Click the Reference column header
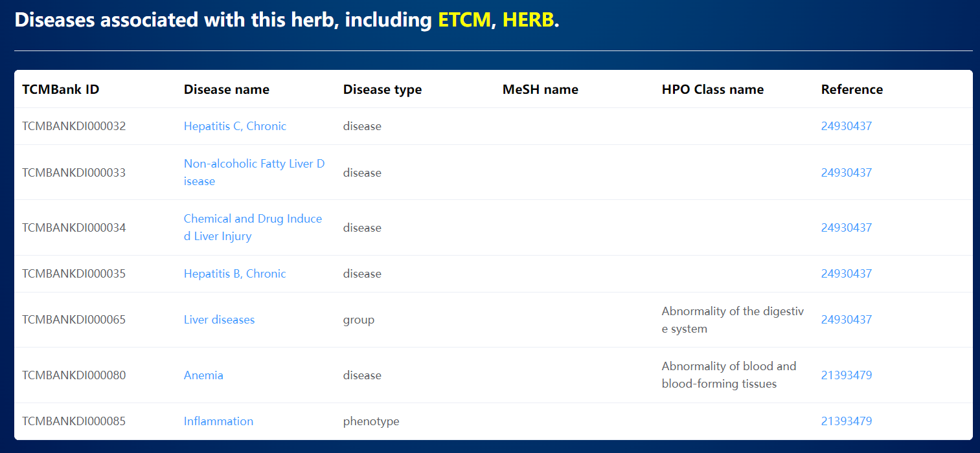The width and height of the screenshot is (980, 453). coord(852,89)
